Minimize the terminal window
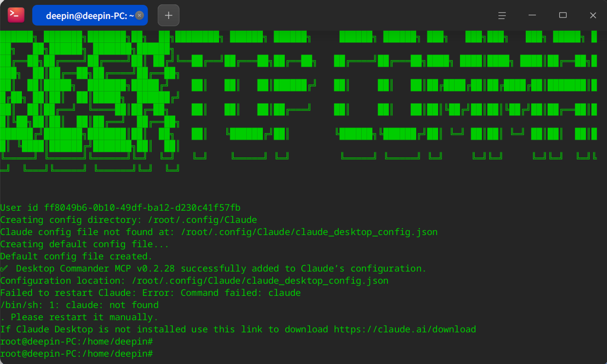The height and width of the screenshot is (364, 607). coord(533,16)
